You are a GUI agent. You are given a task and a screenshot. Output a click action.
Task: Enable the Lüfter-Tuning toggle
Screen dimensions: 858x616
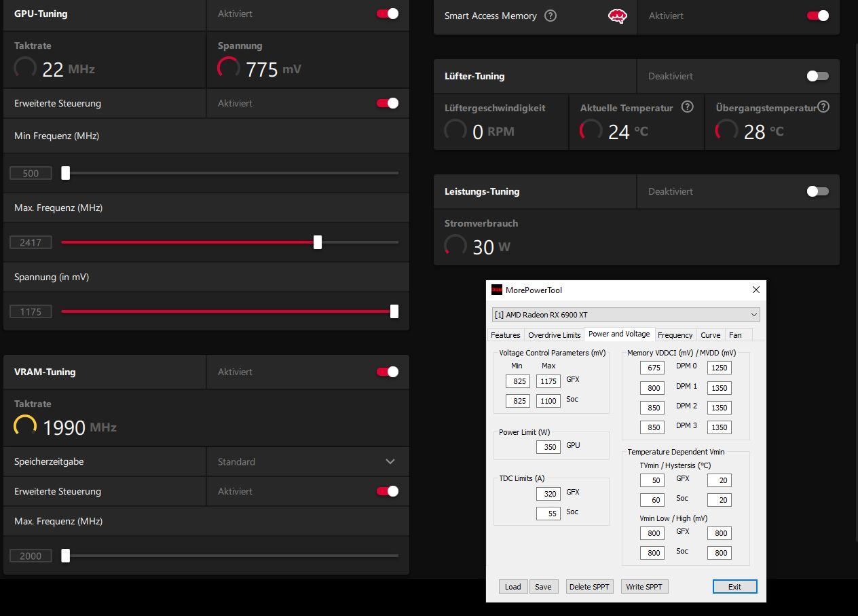[x=818, y=76]
